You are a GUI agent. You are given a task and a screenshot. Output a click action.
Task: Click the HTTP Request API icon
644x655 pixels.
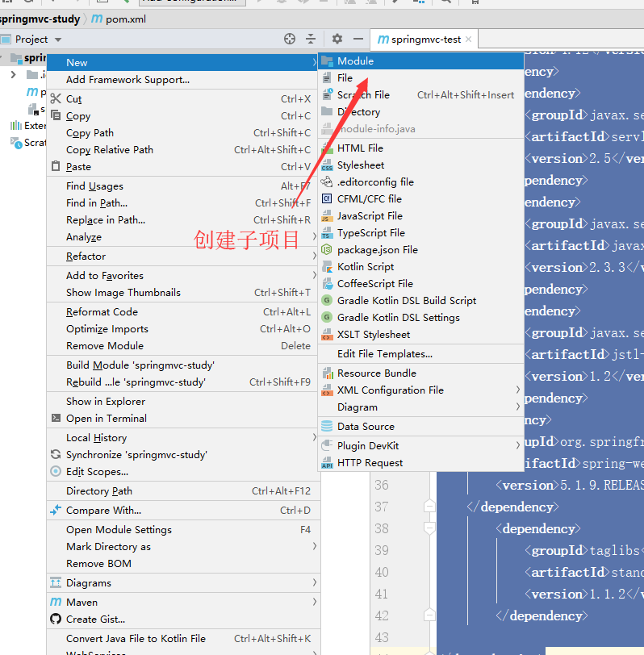pos(327,463)
